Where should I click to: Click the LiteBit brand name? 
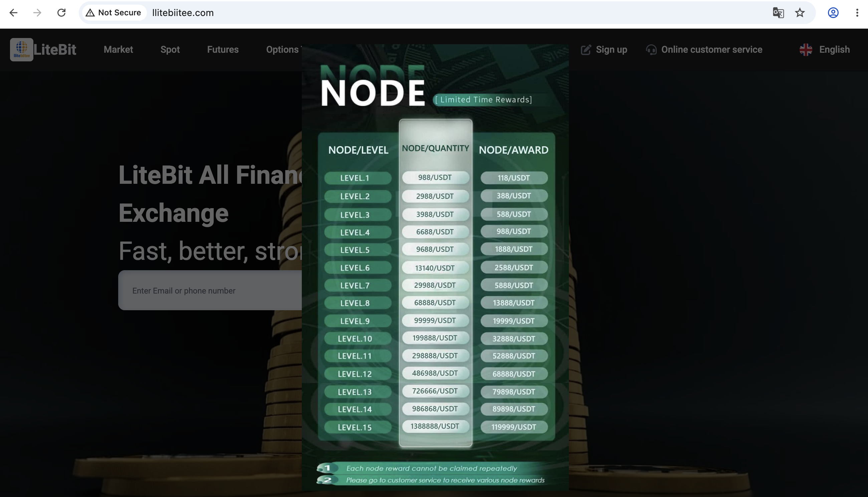click(55, 49)
